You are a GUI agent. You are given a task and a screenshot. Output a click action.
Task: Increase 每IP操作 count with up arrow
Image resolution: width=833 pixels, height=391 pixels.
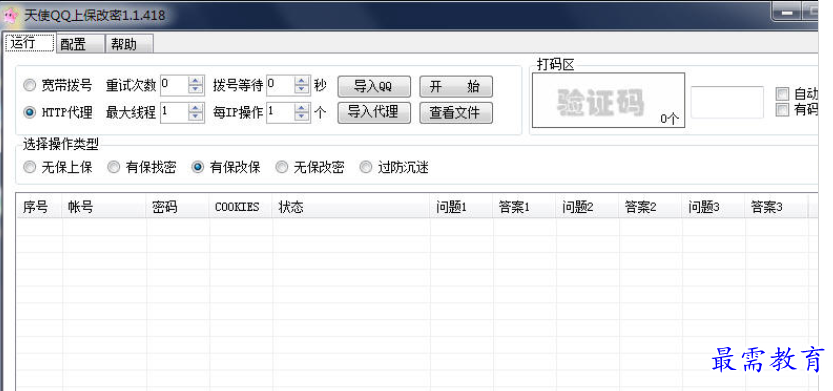point(302,108)
